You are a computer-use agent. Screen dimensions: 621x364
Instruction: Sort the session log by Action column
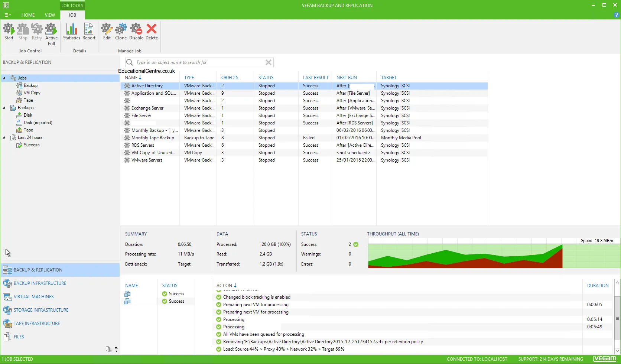click(x=226, y=286)
